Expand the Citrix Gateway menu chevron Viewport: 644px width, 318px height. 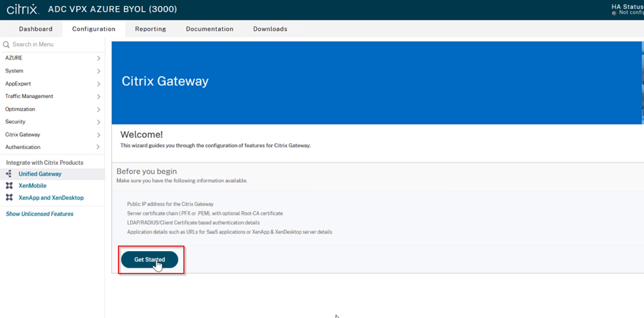tap(99, 134)
